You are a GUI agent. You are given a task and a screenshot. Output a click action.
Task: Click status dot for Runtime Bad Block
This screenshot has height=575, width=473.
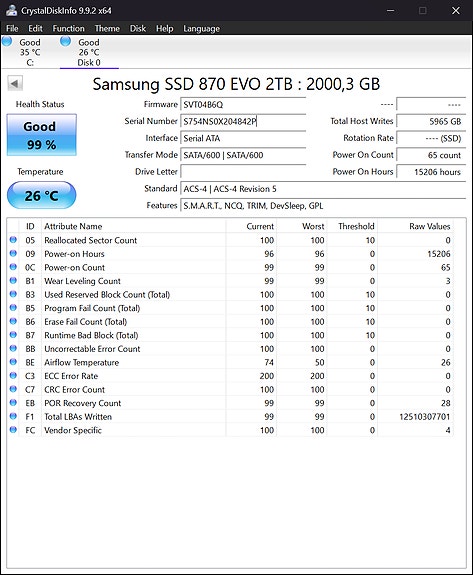click(x=13, y=335)
